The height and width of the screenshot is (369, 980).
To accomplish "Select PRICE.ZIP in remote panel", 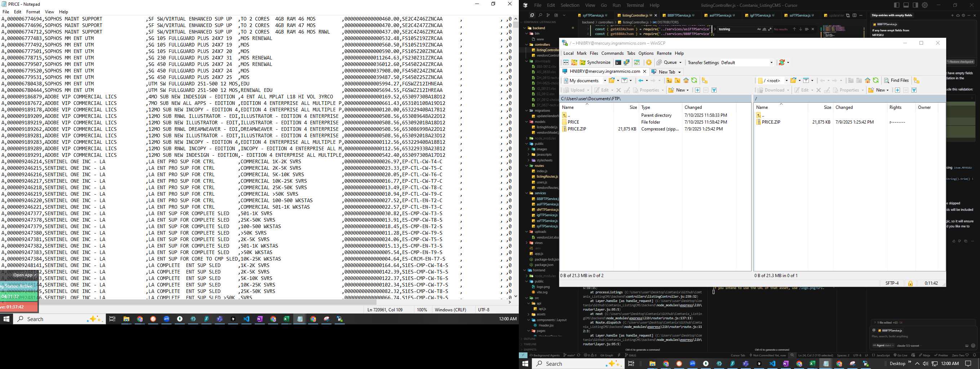I will [x=771, y=122].
